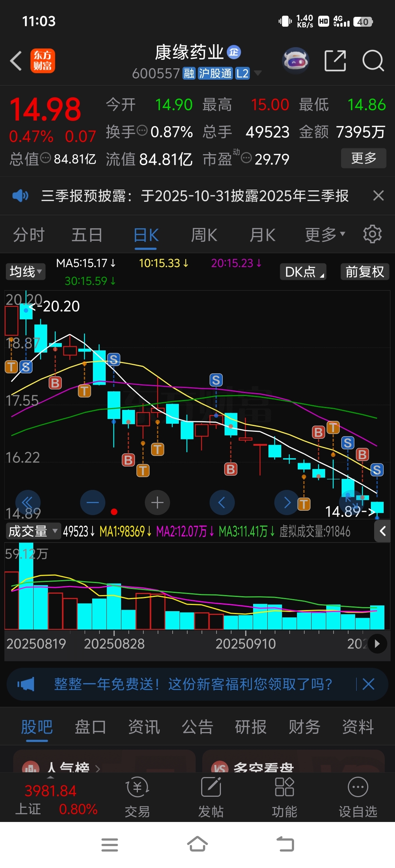The image size is (395, 868).
Task: Move chart left with the left arrow
Action: click(x=222, y=503)
